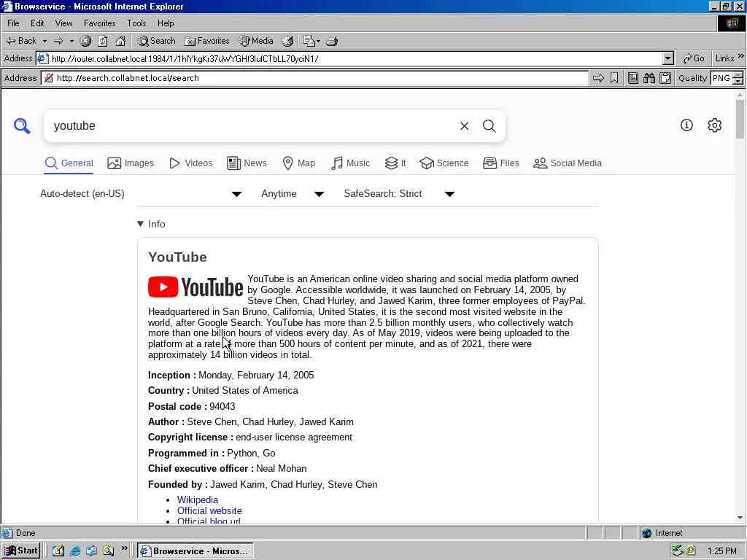The height and width of the screenshot is (560, 747).
Task: Switch to the News tab
Action: (x=247, y=163)
